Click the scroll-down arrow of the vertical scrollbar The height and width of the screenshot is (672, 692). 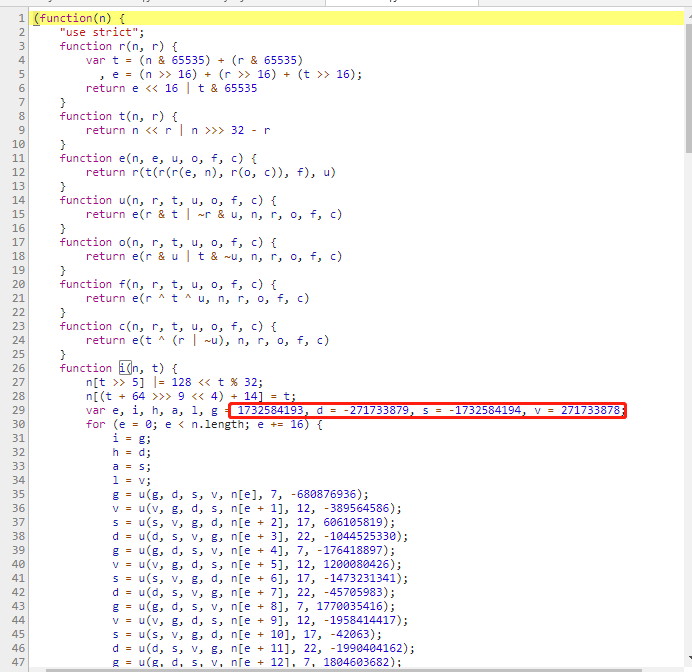coord(688,658)
